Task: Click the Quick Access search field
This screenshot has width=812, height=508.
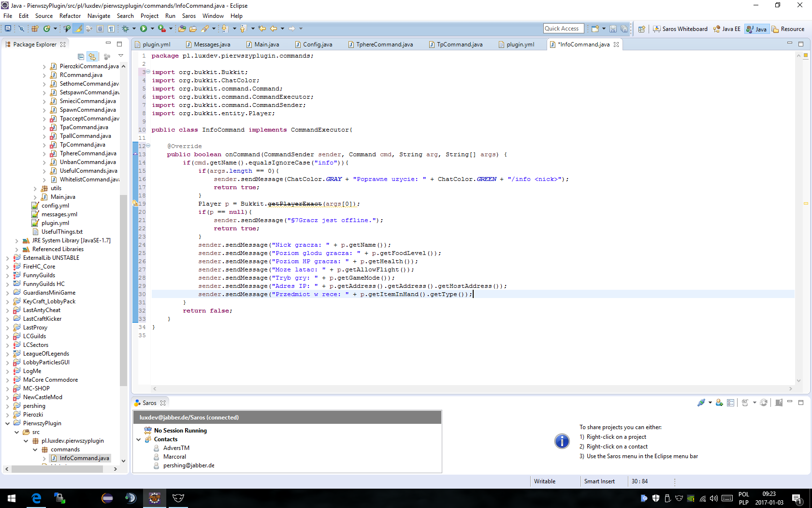Action: point(563,29)
